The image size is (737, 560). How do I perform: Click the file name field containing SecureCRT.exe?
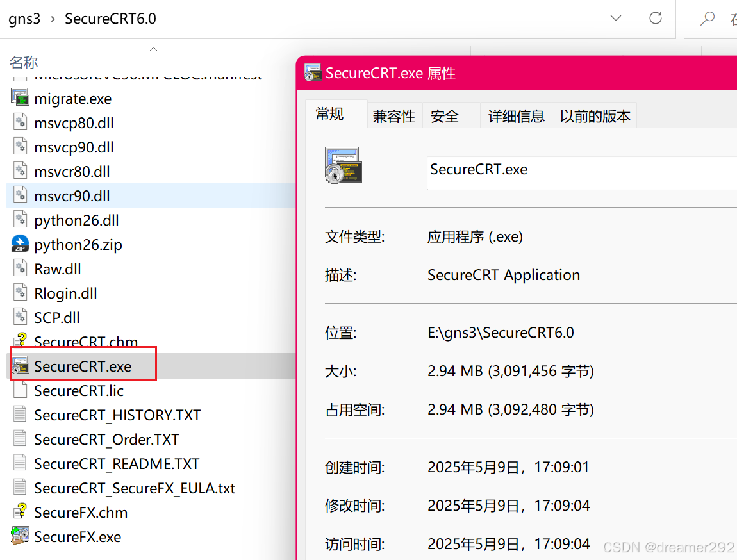pos(582,174)
